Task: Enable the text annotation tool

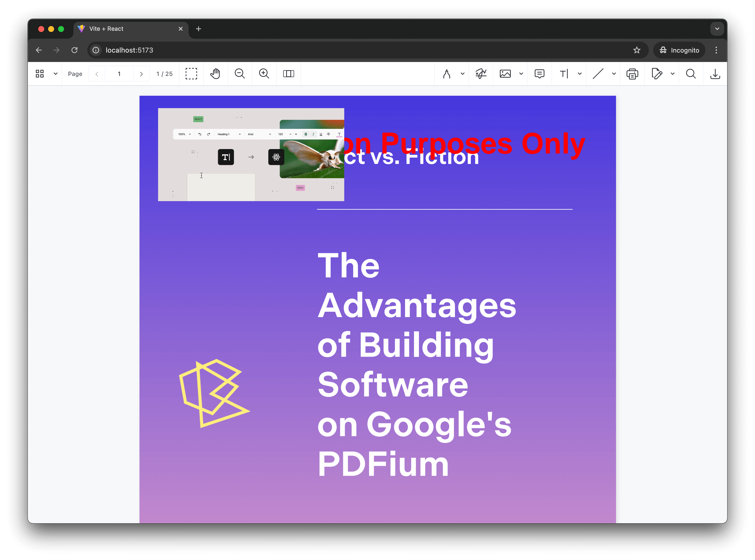Action: point(564,74)
